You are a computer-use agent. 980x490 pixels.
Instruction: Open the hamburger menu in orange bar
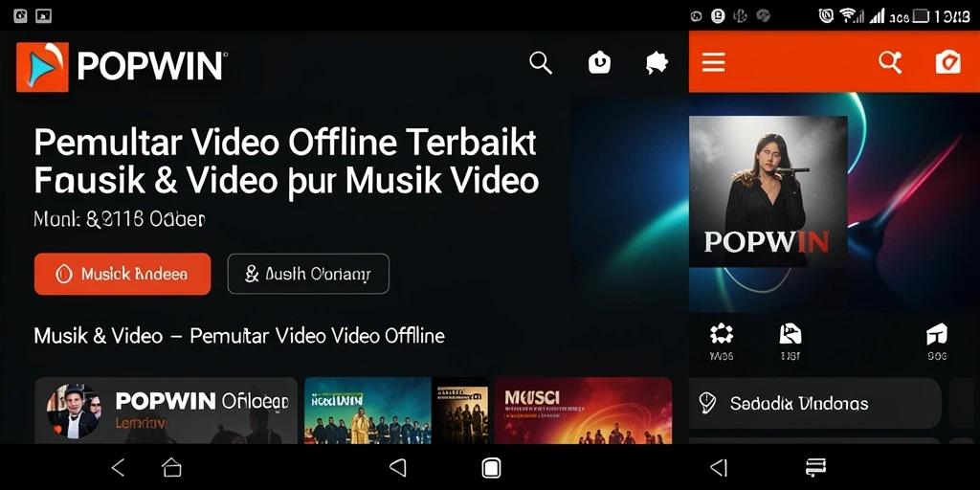(713, 62)
